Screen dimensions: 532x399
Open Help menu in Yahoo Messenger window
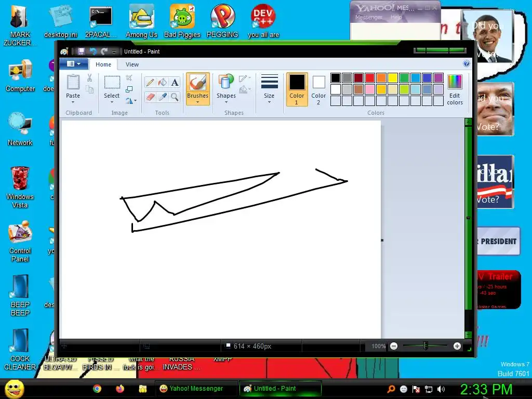(396, 17)
